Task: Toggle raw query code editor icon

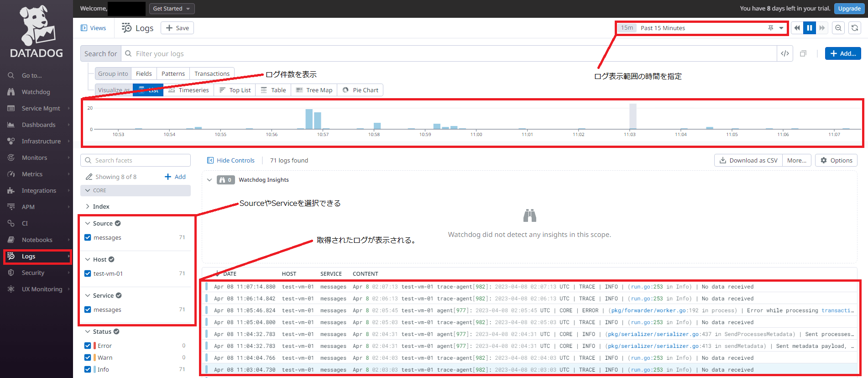Action: (x=785, y=53)
